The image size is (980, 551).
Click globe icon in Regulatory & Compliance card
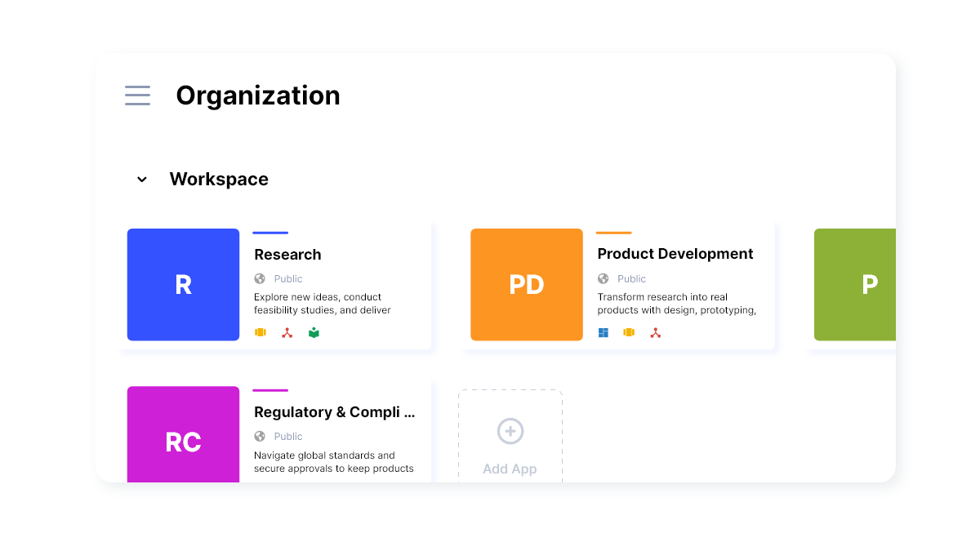[x=260, y=436]
